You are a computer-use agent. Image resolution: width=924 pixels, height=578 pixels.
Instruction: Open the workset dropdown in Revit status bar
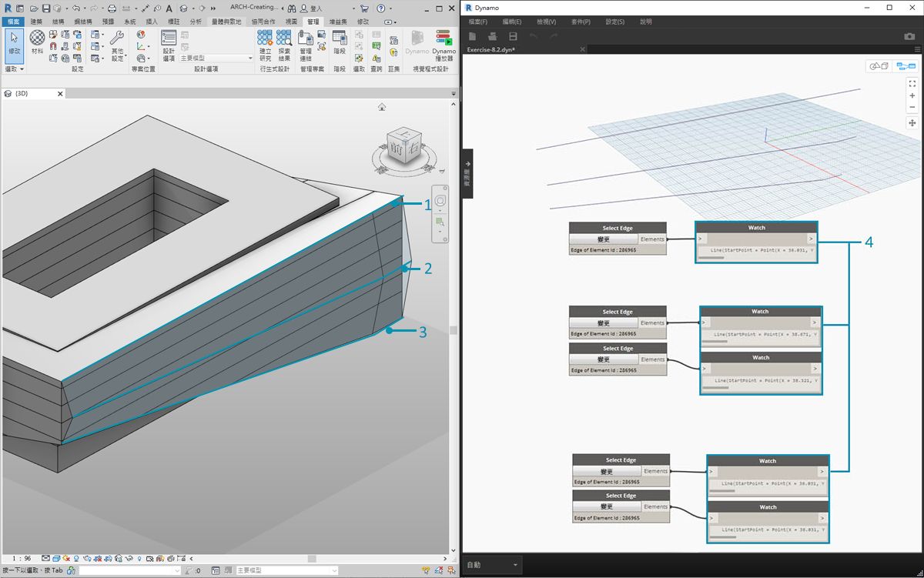coord(129,570)
